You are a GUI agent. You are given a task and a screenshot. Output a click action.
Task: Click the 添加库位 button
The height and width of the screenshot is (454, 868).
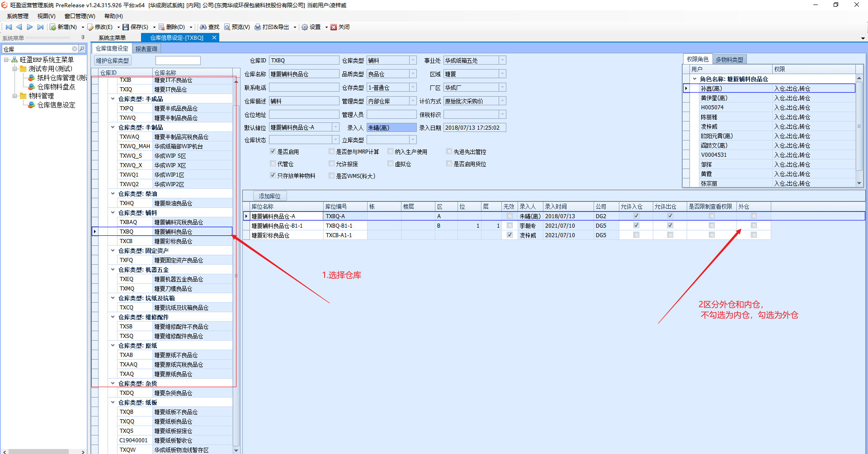[x=269, y=196]
